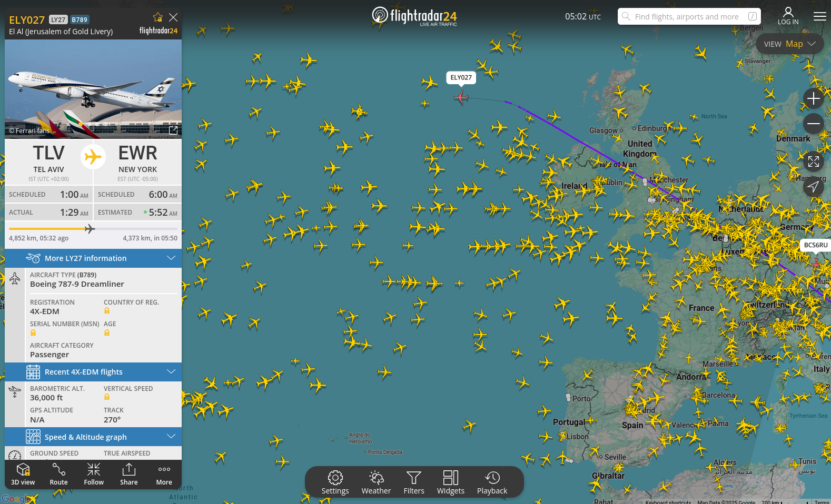Image resolution: width=831 pixels, height=504 pixels.
Task: Go to Flightradar24 home via the logo
Action: [x=414, y=16]
